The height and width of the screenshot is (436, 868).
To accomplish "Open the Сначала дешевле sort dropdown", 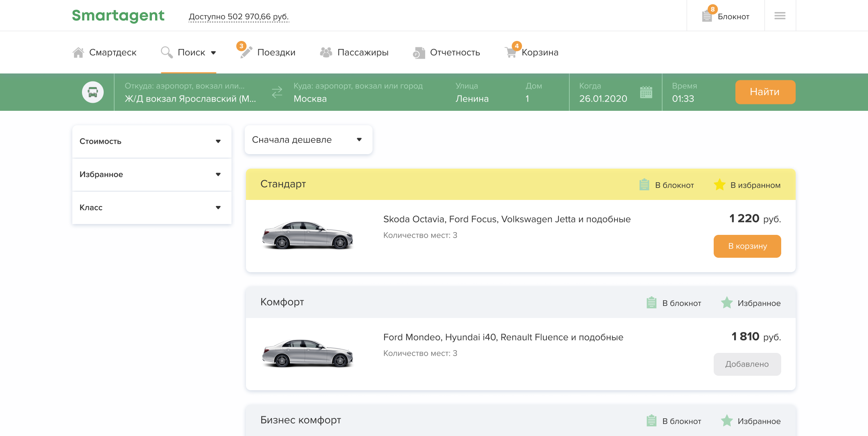I will [308, 140].
